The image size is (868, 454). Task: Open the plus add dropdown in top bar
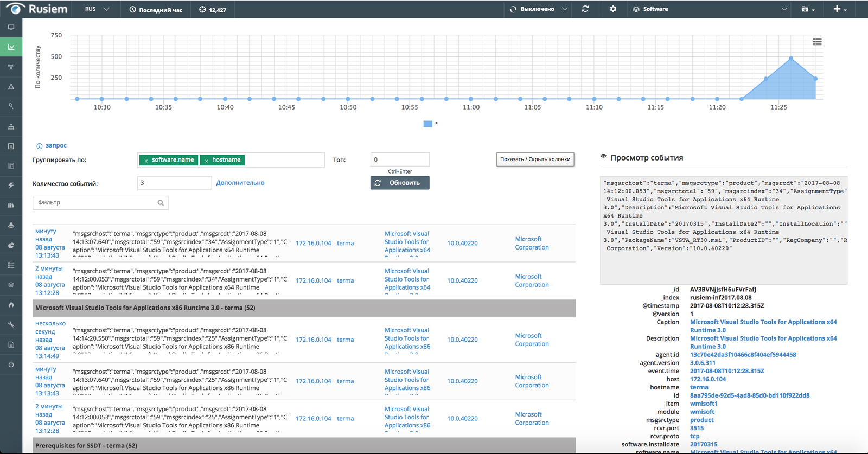[x=840, y=9]
